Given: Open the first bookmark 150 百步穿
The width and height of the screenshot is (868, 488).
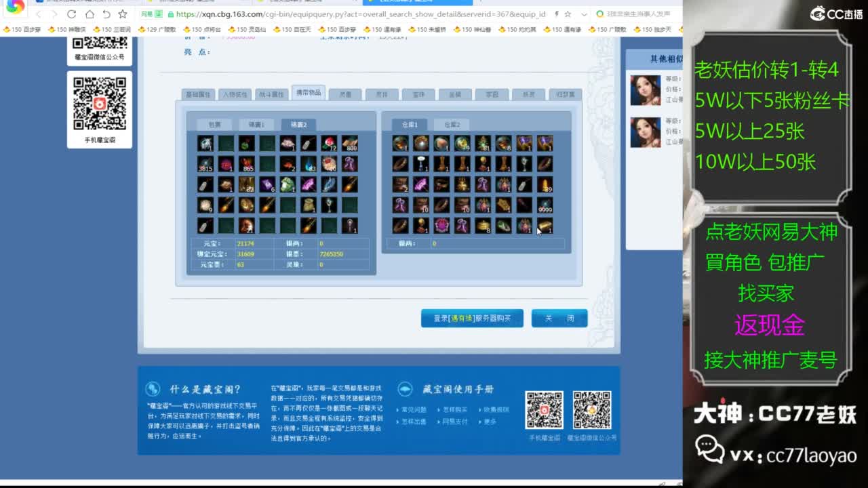Looking at the screenshot, I should (22, 30).
